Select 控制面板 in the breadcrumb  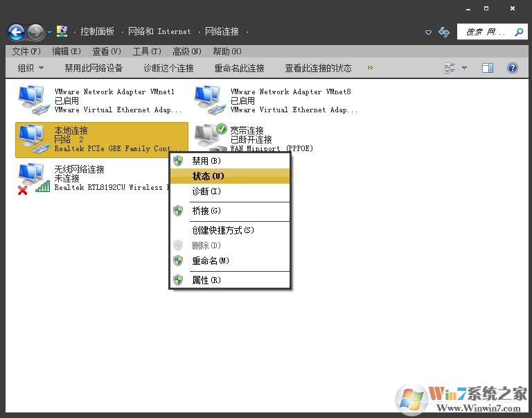pos(97,32)
